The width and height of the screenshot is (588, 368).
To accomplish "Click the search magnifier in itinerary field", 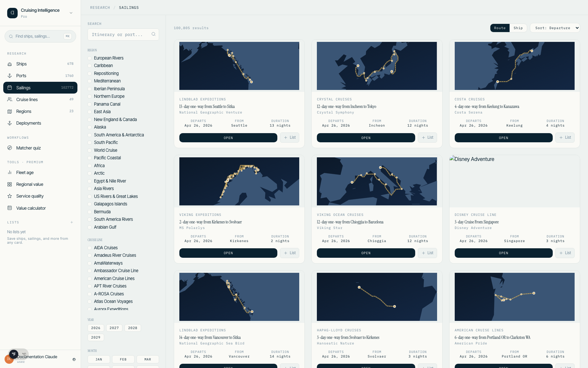I will pos(154,34).
